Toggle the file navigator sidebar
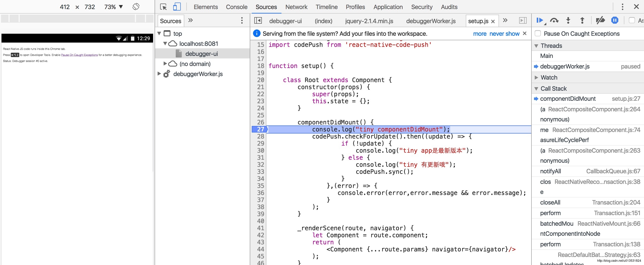 click(258, 20)
